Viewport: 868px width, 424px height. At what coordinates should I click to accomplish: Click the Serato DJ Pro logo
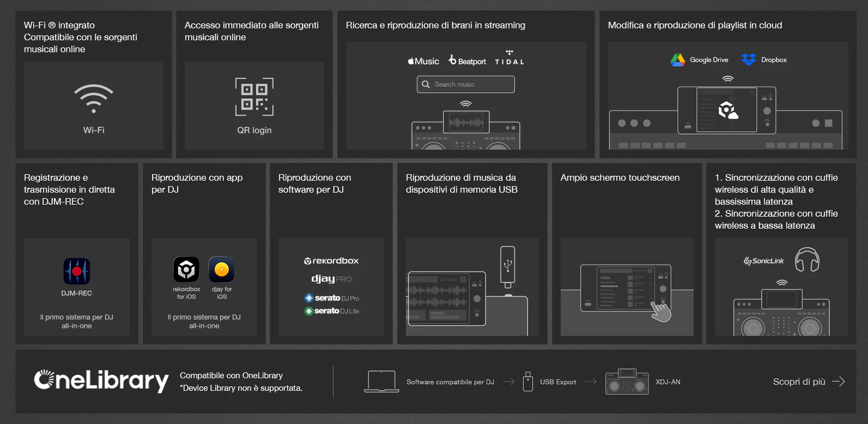pyautogui.click(x=331, y=298)
